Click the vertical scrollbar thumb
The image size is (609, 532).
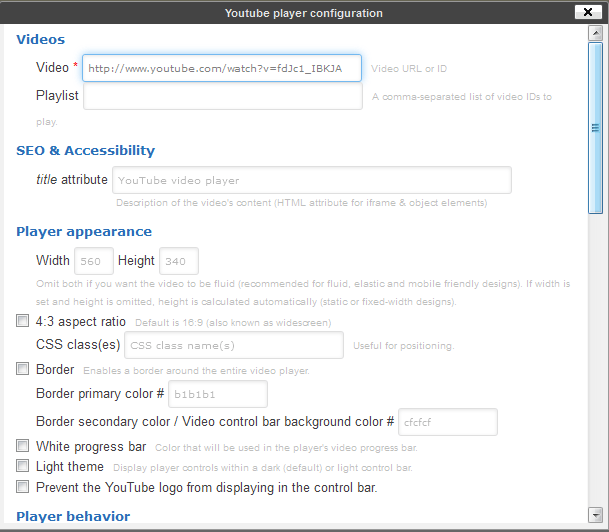595,128
